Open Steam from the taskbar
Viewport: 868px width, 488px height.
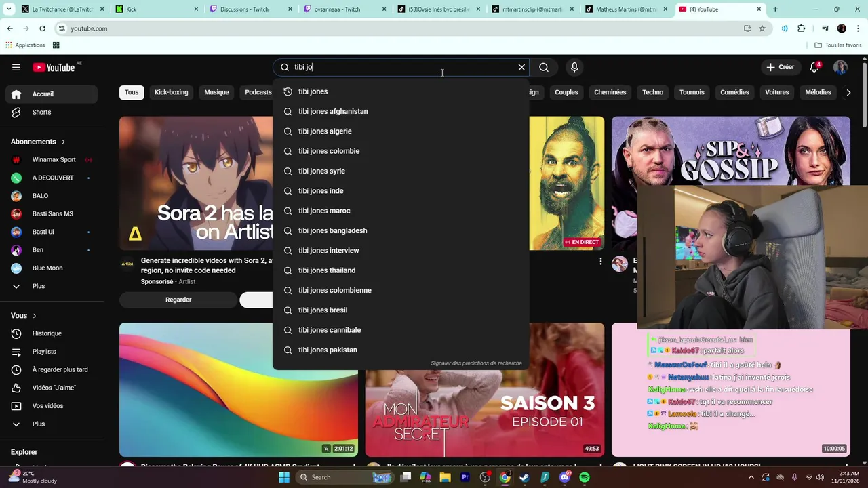[x=524, y=477]
